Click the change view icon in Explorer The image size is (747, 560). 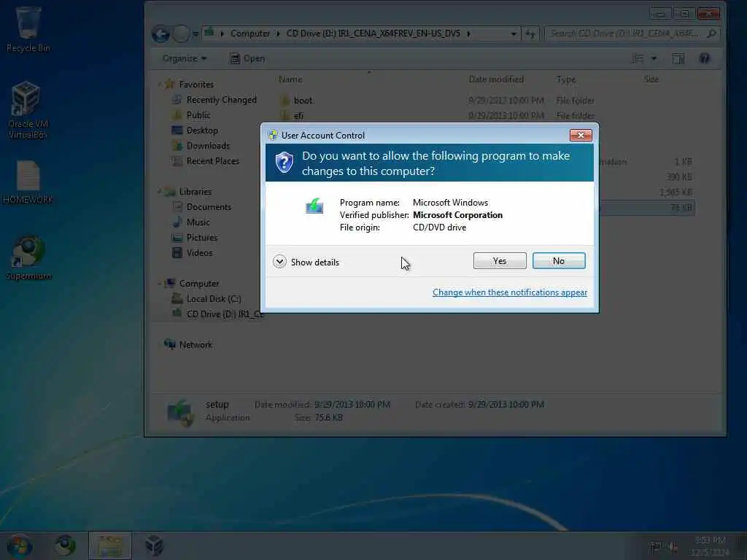click(638, 58)
